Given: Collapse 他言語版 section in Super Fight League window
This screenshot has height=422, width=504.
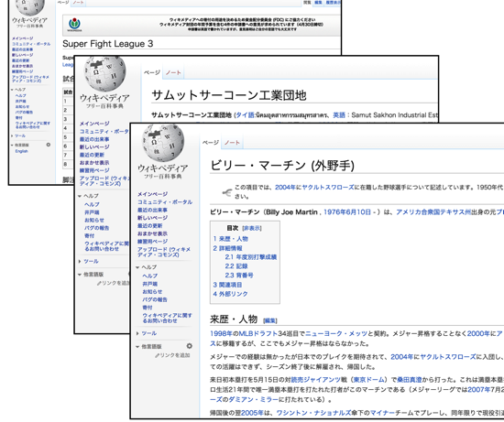Looking at the screenshot, I should tap(19, 146).
